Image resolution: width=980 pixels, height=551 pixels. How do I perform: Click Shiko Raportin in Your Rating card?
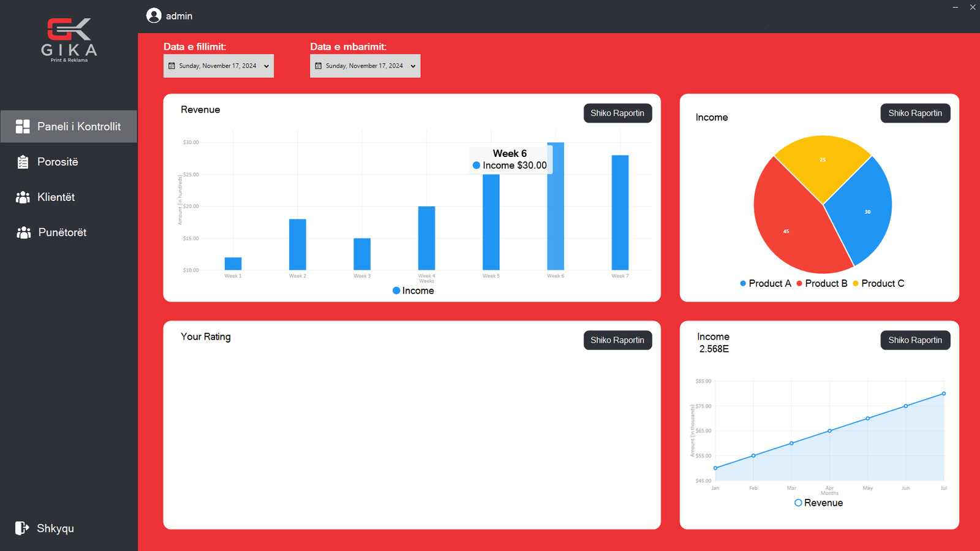pyautogui.click(x=617, y=340)
